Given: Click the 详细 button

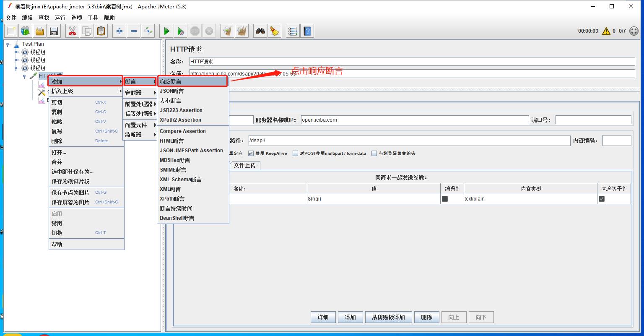Looking at the screenshot, I should click(323, 317).
